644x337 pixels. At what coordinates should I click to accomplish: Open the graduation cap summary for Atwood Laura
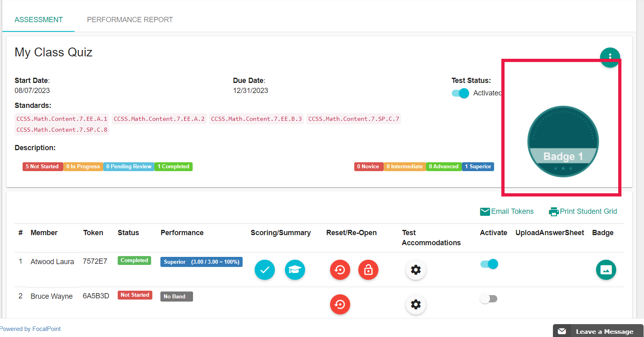pos(295,270)
